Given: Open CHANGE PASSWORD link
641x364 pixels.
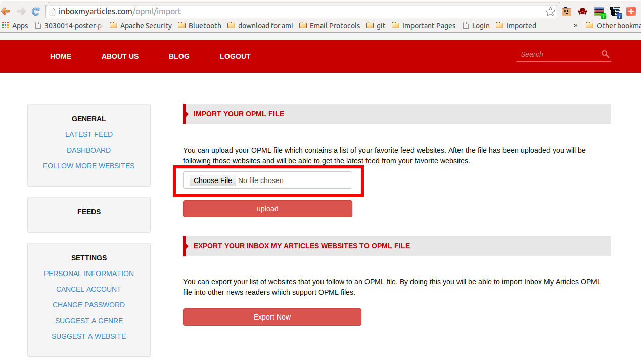Looking at the screenshot, I should tap(89, 305).
